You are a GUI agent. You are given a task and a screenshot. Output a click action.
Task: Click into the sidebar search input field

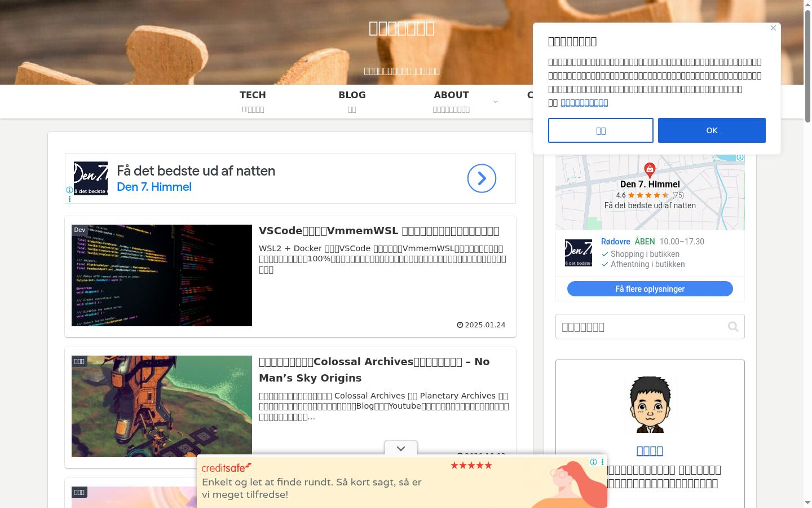coord(642,327)
